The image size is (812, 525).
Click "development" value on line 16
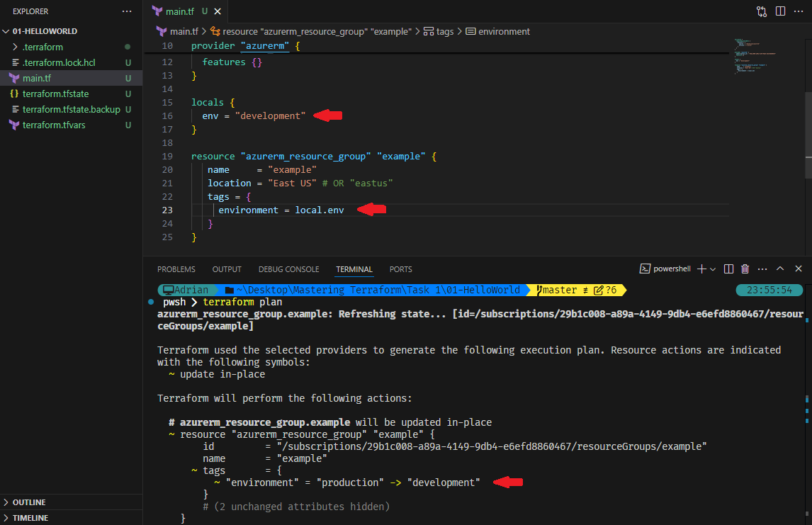[271, 116]
